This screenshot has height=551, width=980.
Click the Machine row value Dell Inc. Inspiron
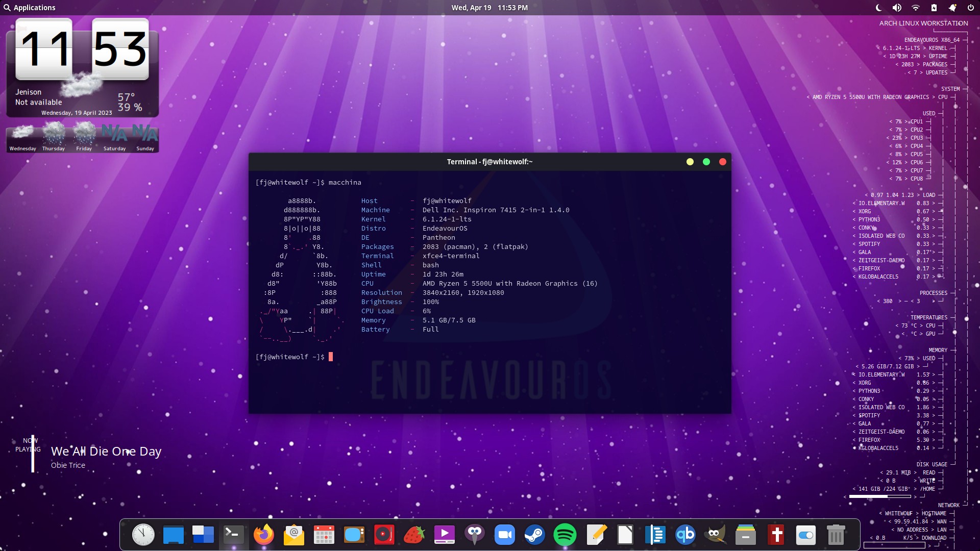coord(496,210)
